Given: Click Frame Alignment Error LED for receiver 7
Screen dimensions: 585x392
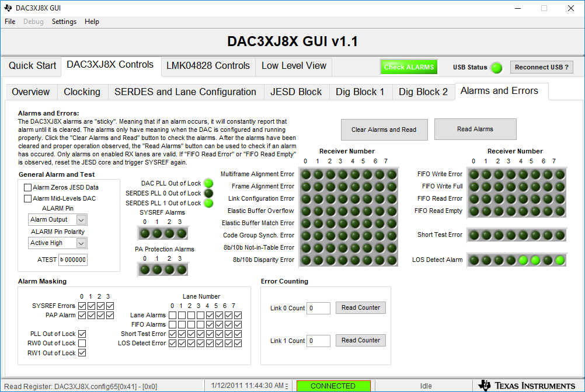Looking at the screenshot, I should (x=392, y=187).
